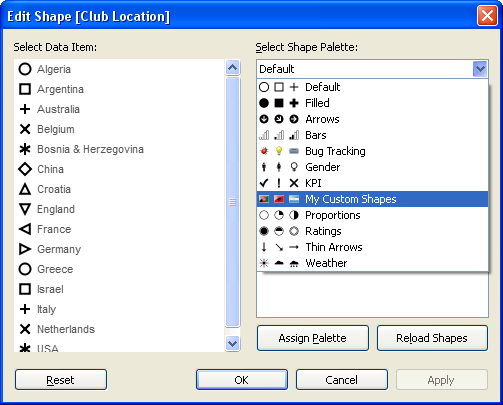Select the X shape icon beside Belgium
Viewport: 503px width, 405px height.
pos(25,129)
